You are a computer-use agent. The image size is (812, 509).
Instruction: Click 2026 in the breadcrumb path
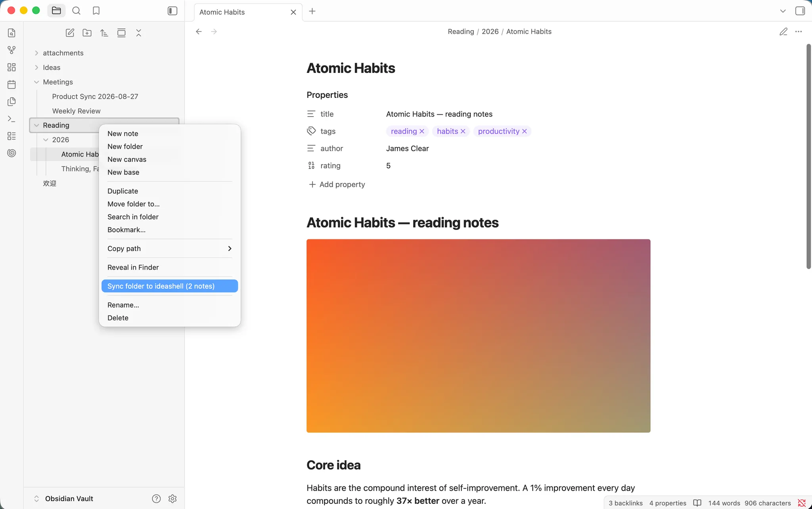[490, 32]
